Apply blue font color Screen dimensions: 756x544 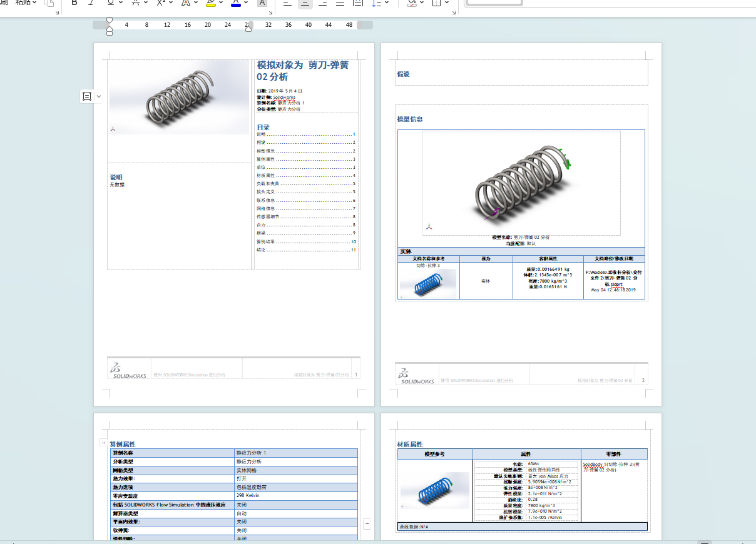click(x=236, y=3)
